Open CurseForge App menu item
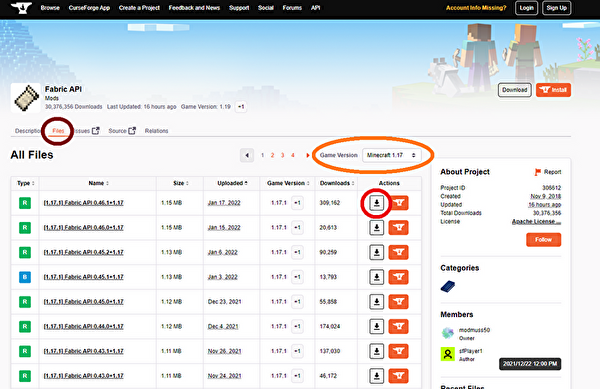Image resolution: width=600 pixels, height=389 pixels. pyautogui.click(x=89, y=8)
